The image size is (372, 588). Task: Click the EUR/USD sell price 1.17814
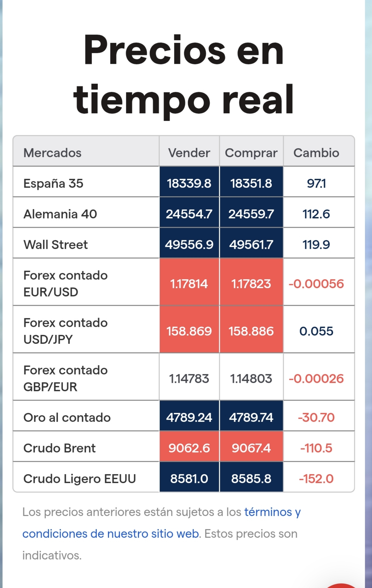point(189,283)
